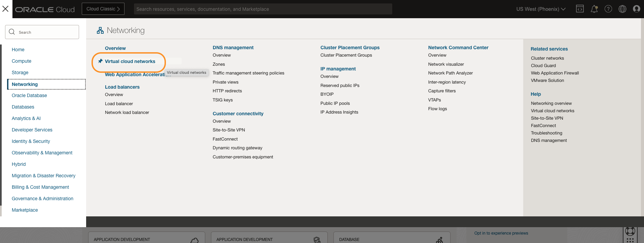Open Capture filters link
The image size is (644, 243).
(442, 91)
